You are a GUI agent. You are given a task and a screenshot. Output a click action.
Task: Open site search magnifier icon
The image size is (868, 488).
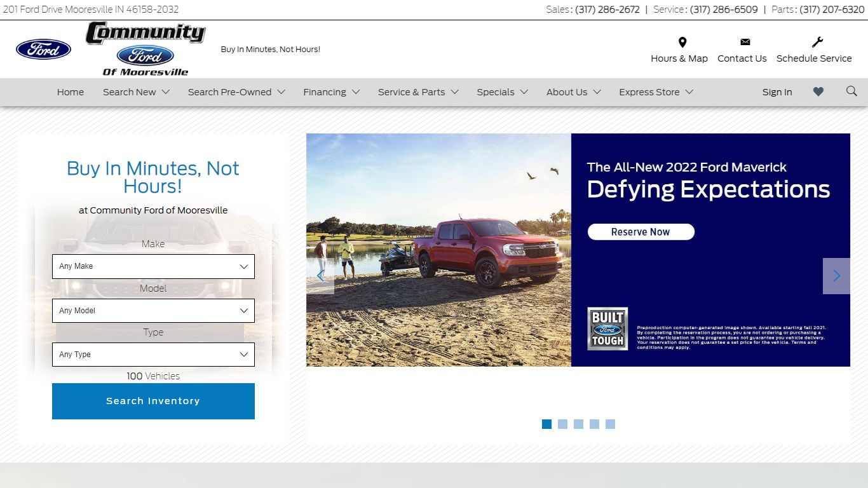pyautogui.click(x=851, y=91)
